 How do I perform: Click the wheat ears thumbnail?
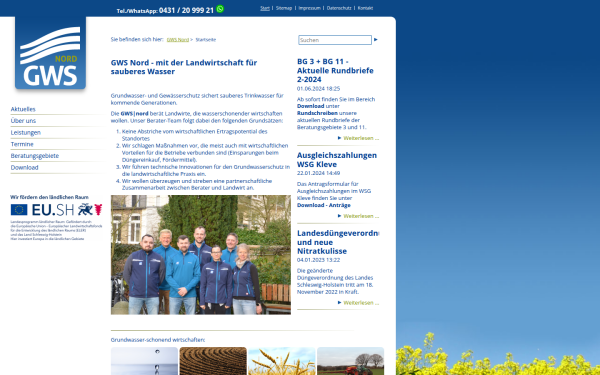coord(282,361)
